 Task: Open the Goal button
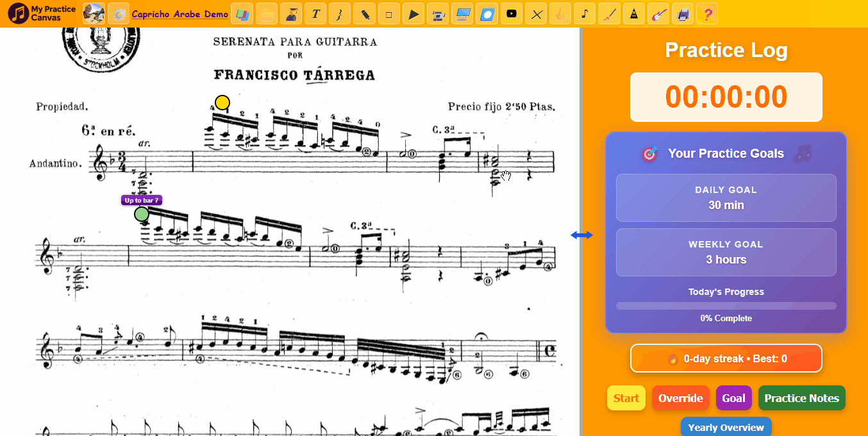click(734, 398)
